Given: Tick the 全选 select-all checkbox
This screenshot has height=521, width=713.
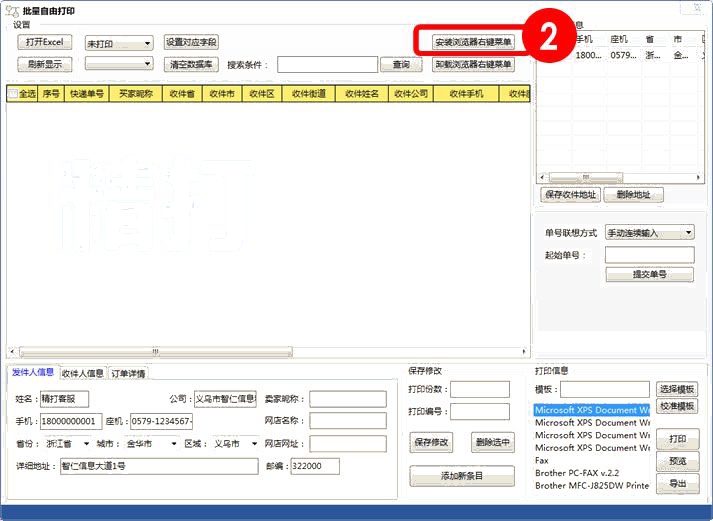Looking at the screenshot, I should [x=13, y=94].
